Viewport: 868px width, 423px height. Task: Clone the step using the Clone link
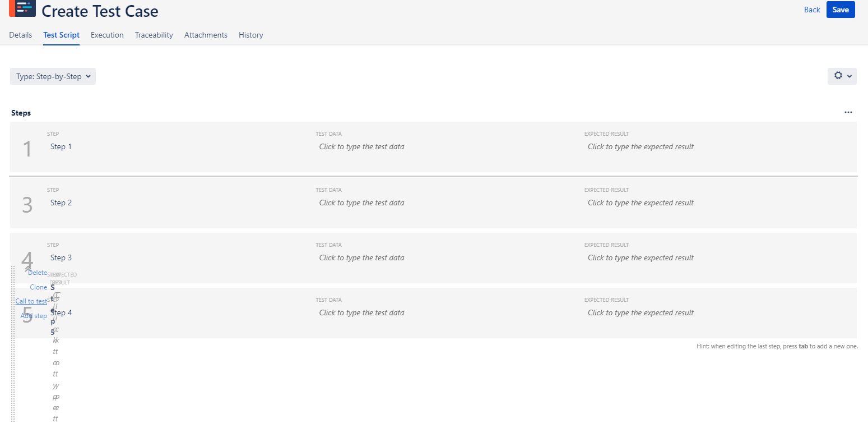(38, 287)
